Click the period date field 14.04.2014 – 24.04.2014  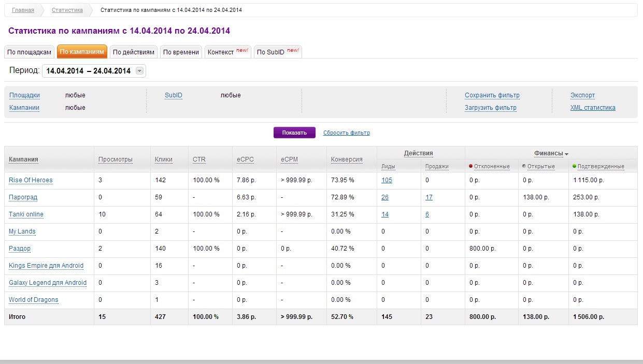click(x=89, y=71)
